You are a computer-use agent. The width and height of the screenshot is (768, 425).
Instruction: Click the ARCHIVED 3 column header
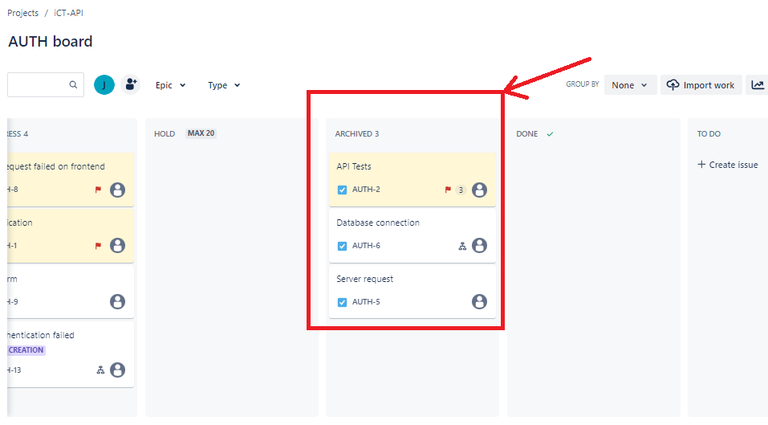coord(357,134)
